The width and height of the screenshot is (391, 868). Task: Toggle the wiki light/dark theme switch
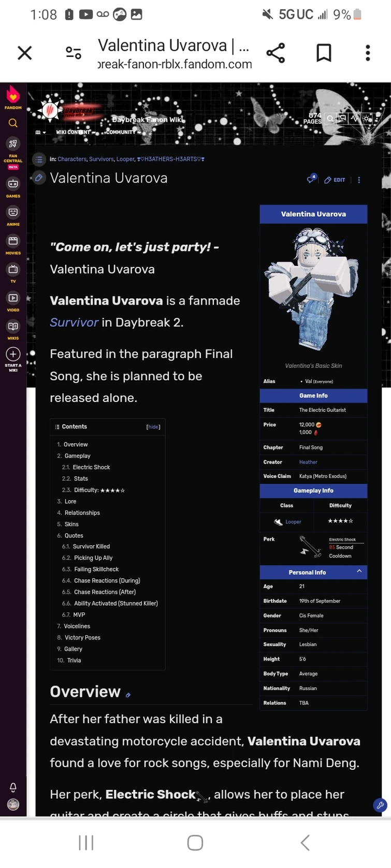367,118
